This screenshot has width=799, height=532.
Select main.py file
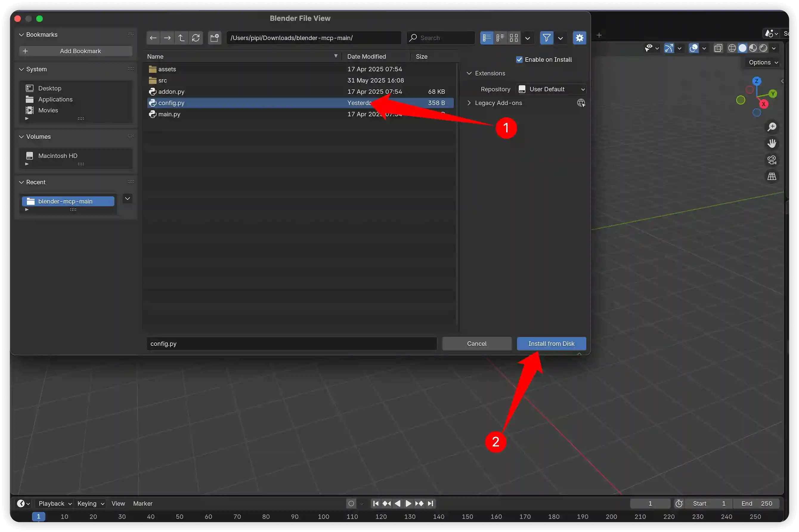point(300,114)
